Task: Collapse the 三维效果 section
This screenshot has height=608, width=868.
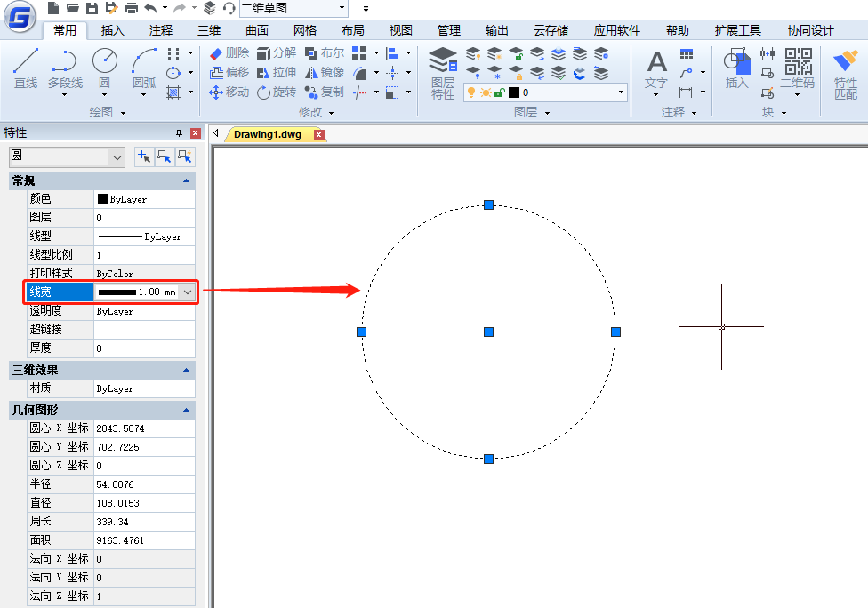Action: 186,370
